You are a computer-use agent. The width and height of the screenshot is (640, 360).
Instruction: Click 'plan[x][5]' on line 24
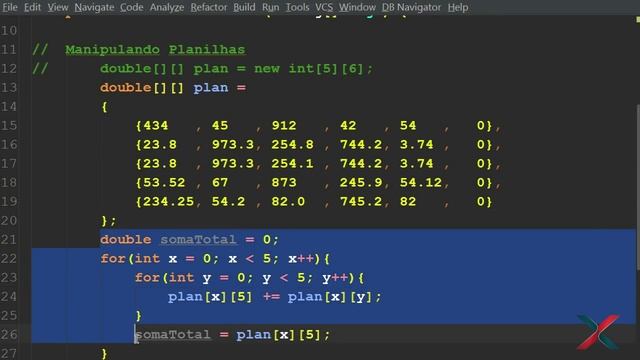[210, 297]
